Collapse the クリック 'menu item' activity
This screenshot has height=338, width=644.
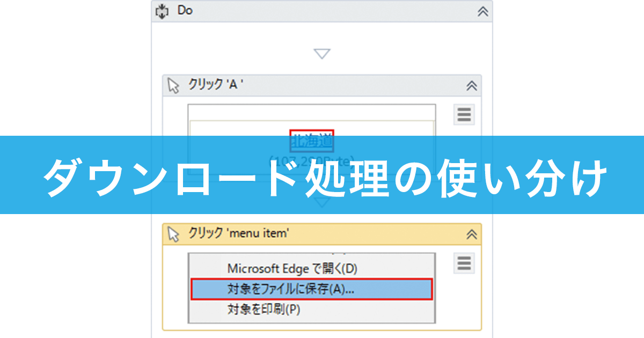point(471,234)
